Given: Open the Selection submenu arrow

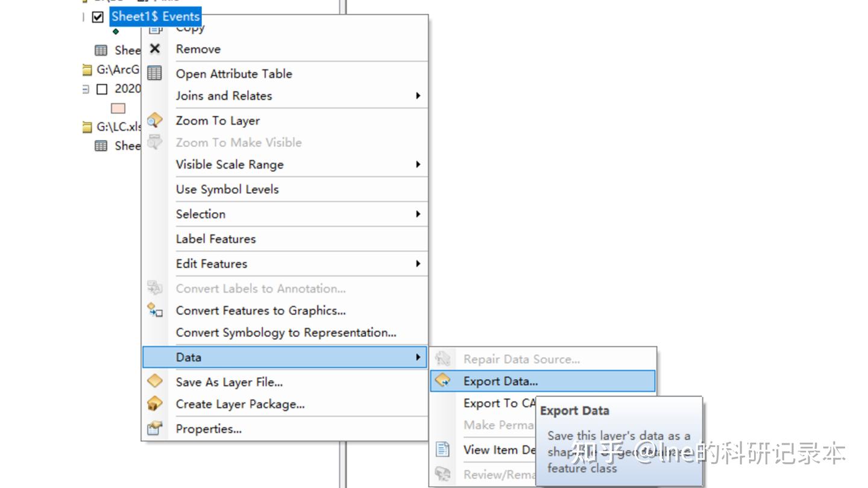Looking at the screenshot, I should pyautogui.click(x=418, y=214).
